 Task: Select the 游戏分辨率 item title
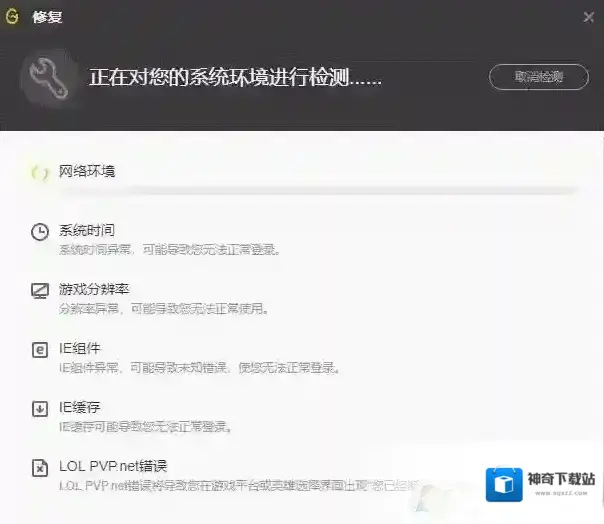point(94,289)
